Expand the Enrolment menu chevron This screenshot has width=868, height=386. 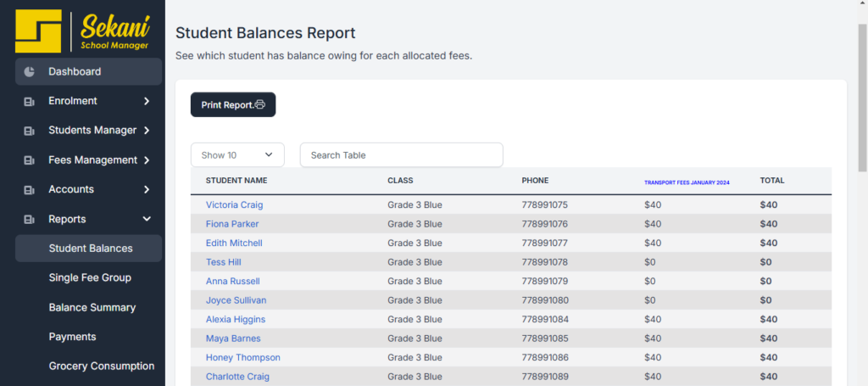(x=147, y=101)
